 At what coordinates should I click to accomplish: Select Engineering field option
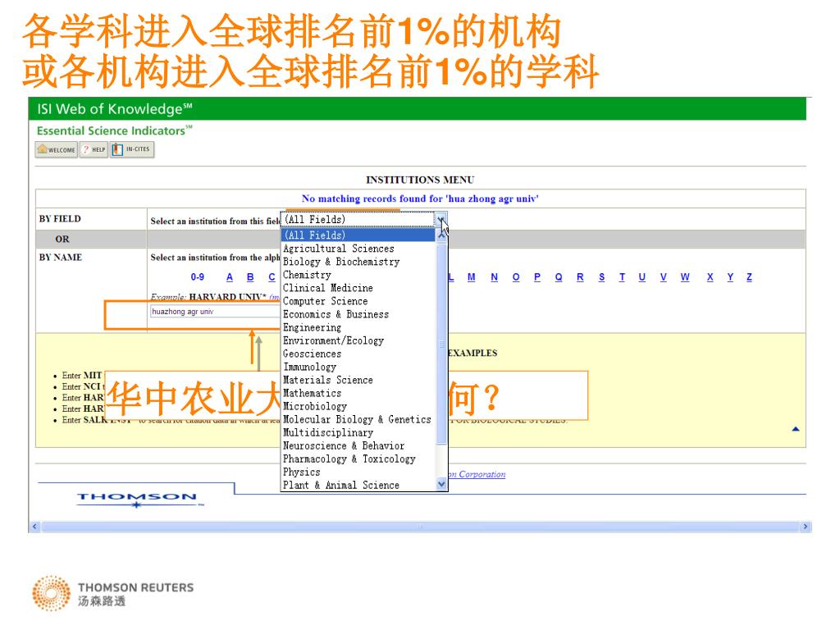point(312,327)
